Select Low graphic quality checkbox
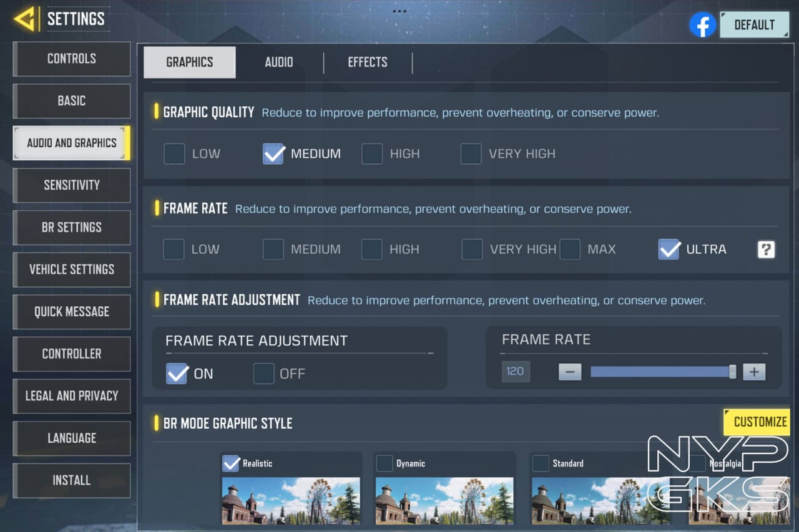The image size is (799, 532). point(174,153)
